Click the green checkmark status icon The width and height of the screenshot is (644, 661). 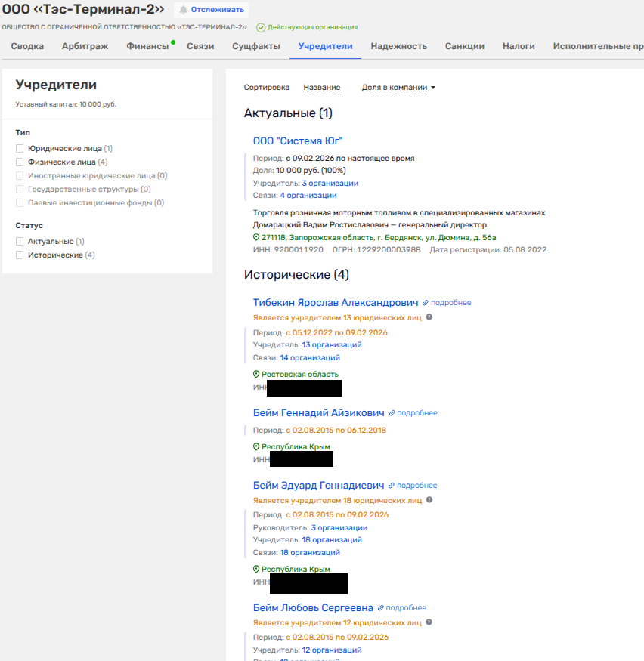pyautogui.click(x=261, y=27)
